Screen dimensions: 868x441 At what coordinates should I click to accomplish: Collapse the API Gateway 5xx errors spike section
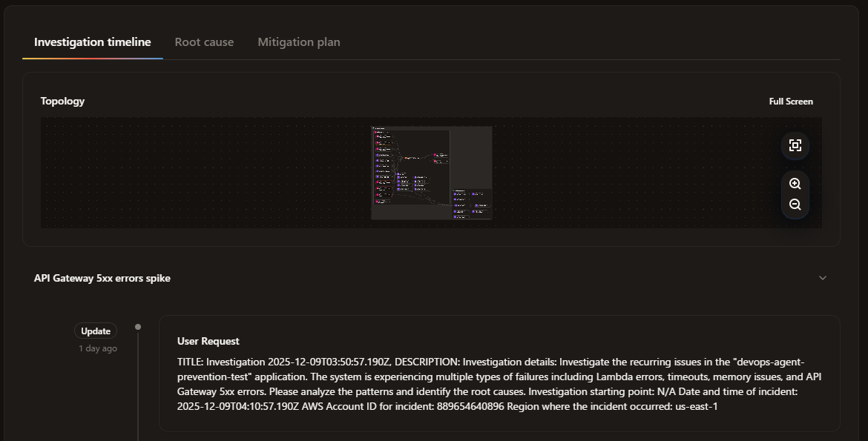(822, 277)
